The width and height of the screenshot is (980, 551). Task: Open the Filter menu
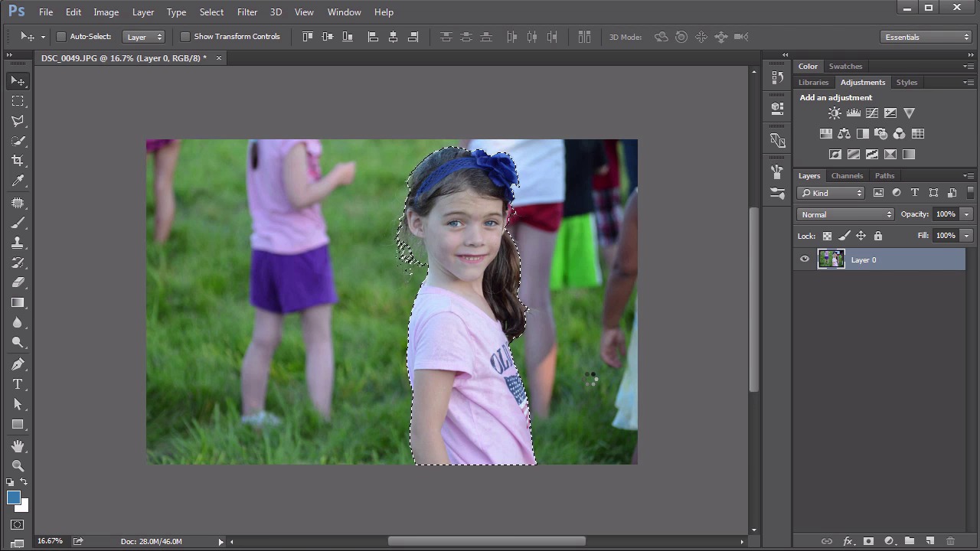(247, 12)
